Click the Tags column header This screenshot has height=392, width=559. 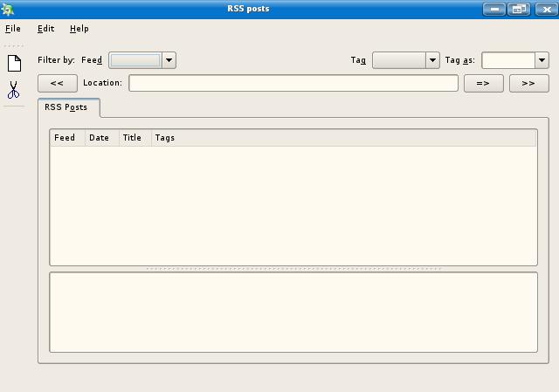(x=166, y=138)
